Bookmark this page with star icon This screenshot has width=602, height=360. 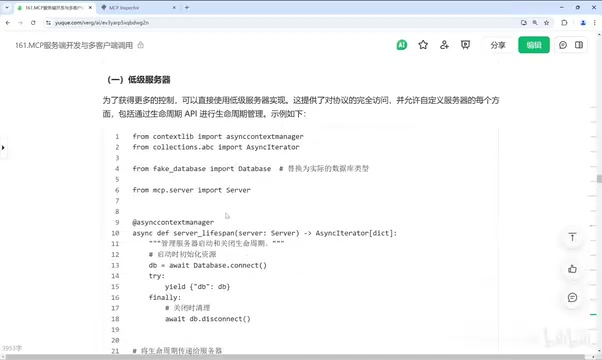[x=546, y=23]
